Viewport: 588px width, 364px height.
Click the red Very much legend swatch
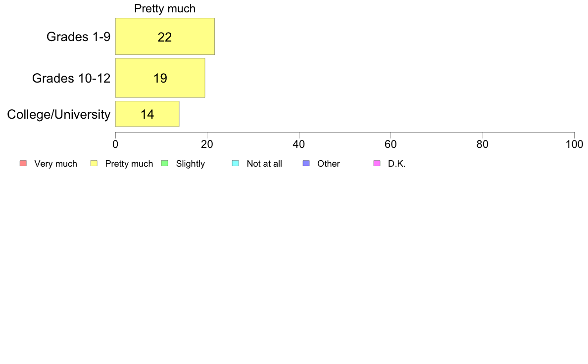point(23,163)
